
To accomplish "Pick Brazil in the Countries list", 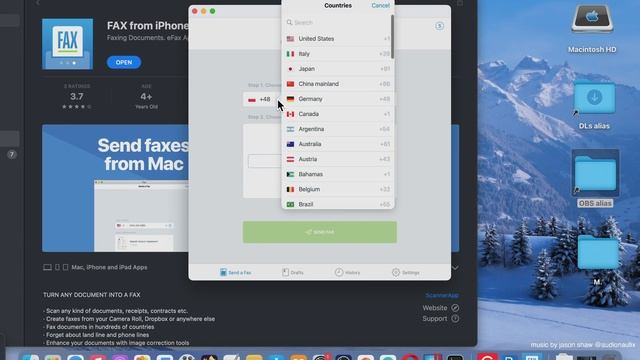I will click(338, 204).
